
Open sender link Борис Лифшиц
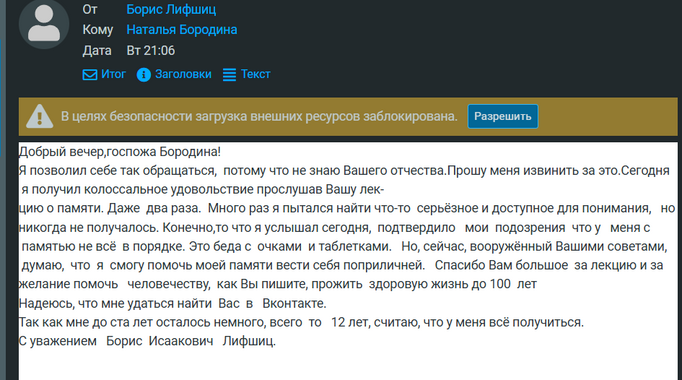click(171, 9)
